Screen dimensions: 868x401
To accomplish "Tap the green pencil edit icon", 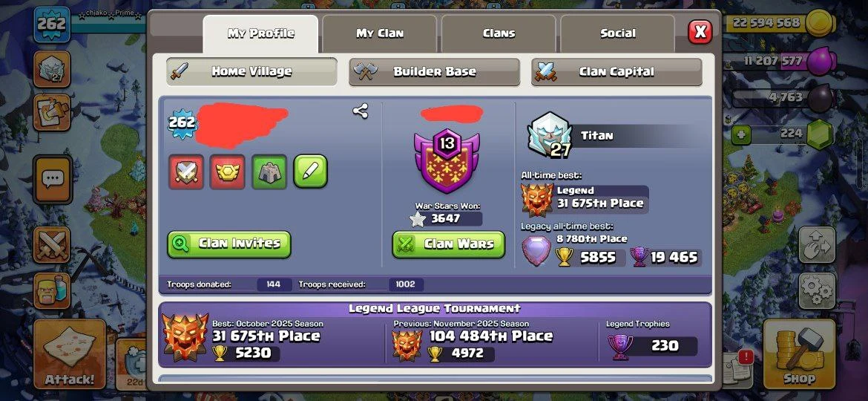I will tap(311, 171).
